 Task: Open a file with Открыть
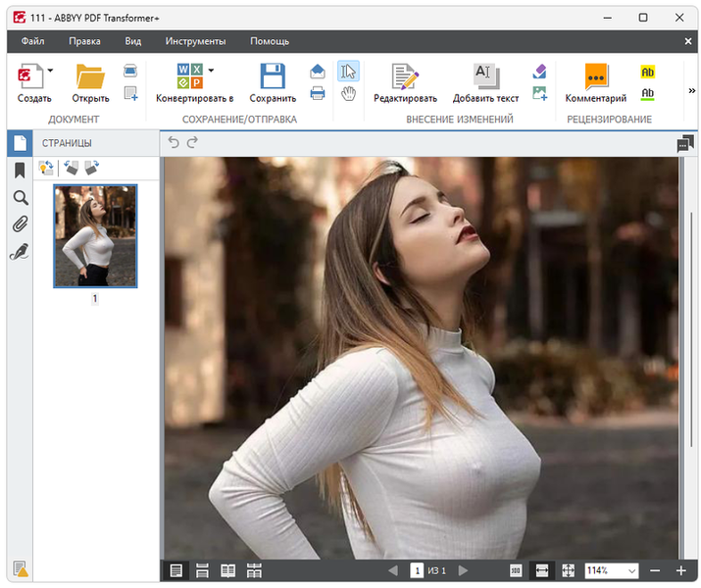tap(91, 83)
